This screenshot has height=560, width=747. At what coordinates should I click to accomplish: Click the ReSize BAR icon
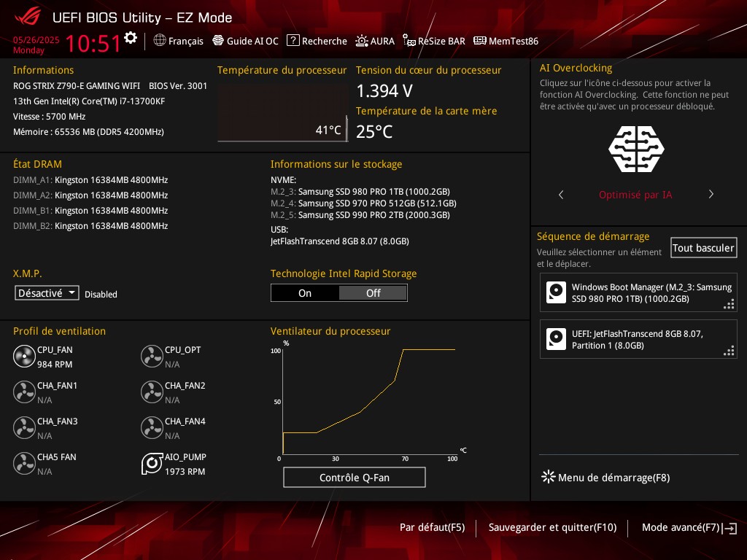coord(409,41)
